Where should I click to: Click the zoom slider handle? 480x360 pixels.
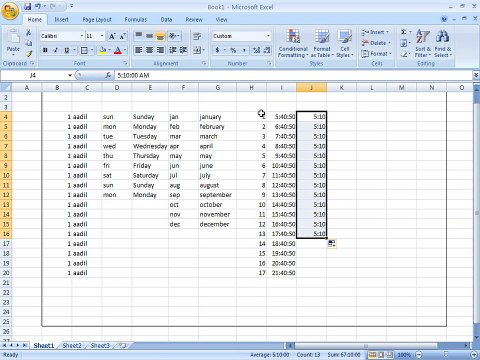446,354
